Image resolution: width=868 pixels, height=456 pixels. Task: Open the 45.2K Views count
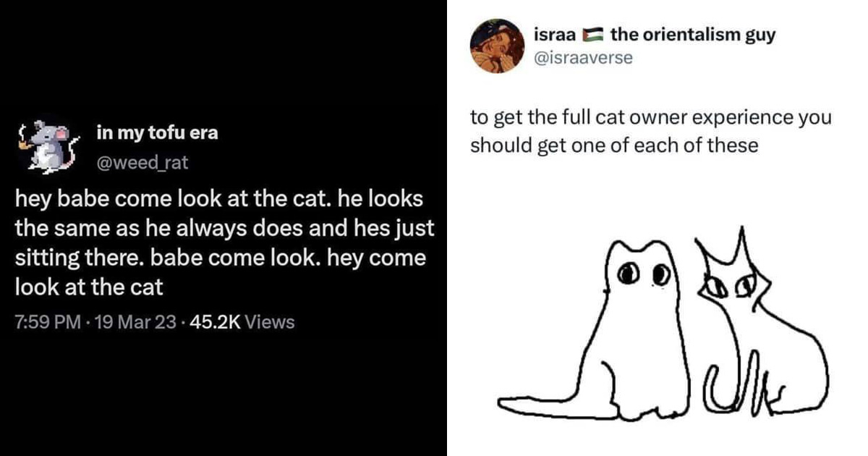(x=241, y=322)
